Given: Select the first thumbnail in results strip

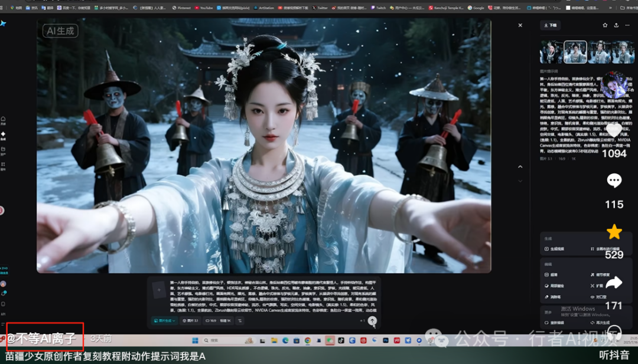Looking at the screenshot, I should coord(551,52).
